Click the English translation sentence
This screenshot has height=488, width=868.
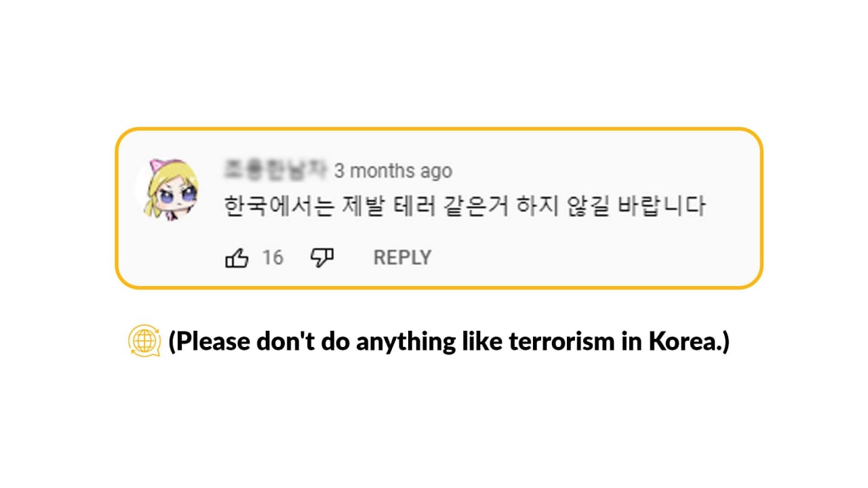[449, 342]
